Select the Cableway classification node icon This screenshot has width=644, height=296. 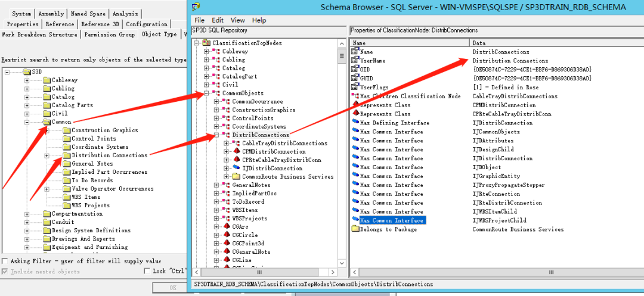pos(216,51)
